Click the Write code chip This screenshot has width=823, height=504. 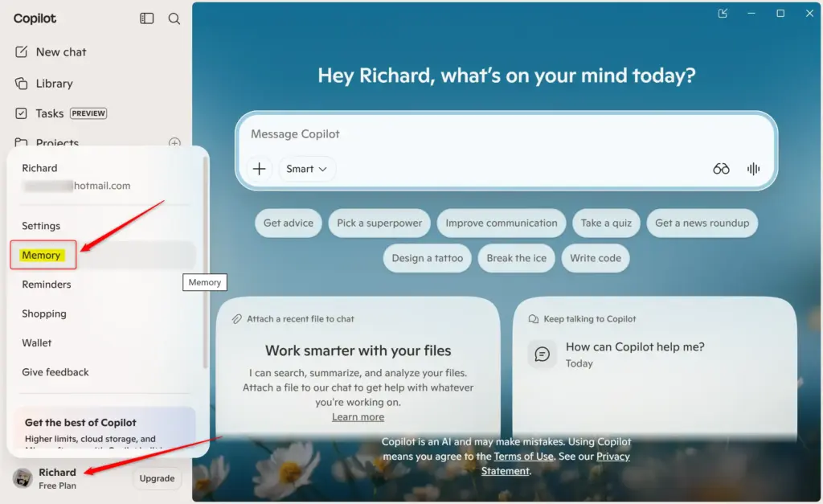(x=596, y=258)
